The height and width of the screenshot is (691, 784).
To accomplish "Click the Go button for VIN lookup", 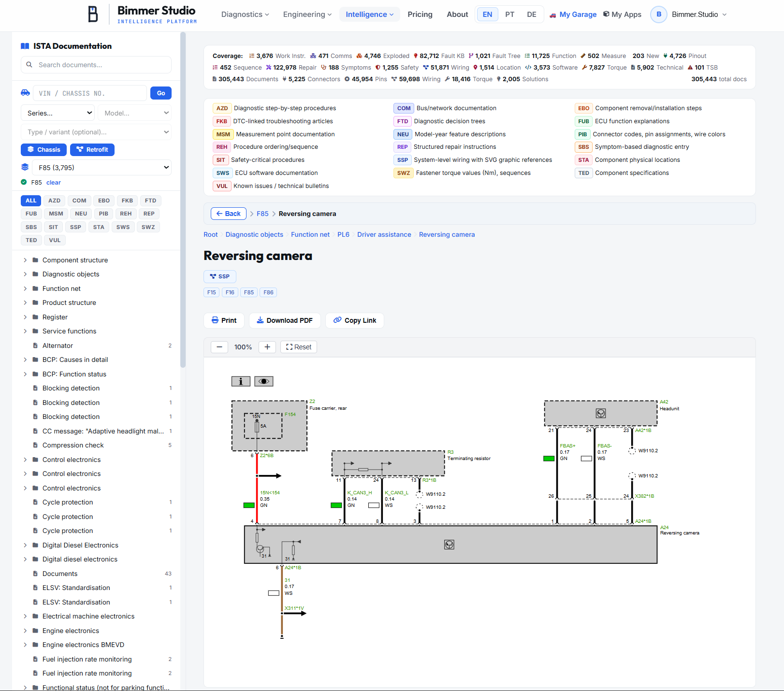I will (x=161, y=93).
